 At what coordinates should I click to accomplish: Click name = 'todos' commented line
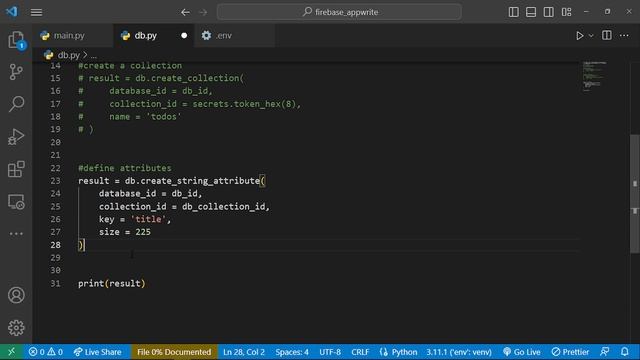[x=145, y=117]
